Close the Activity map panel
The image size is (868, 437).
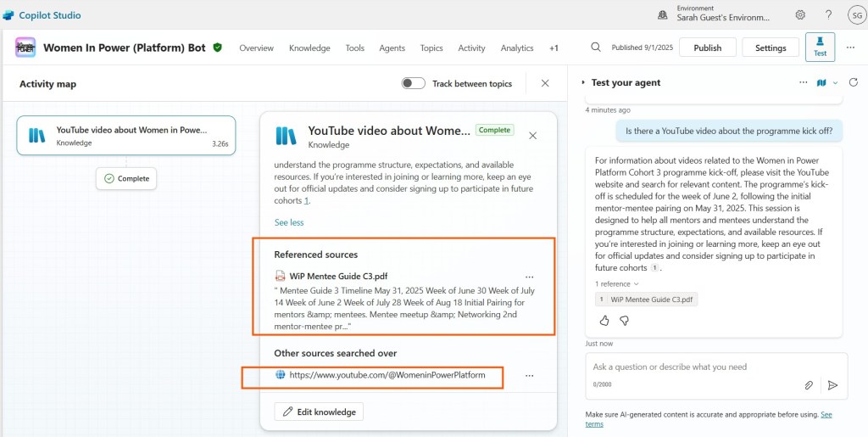tap(545, 83)
